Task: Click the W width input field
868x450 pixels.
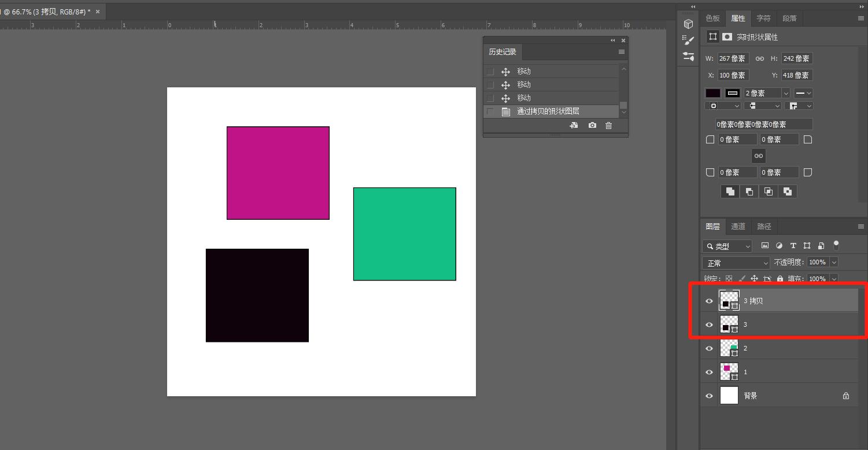Action: (x=733, y=58)
